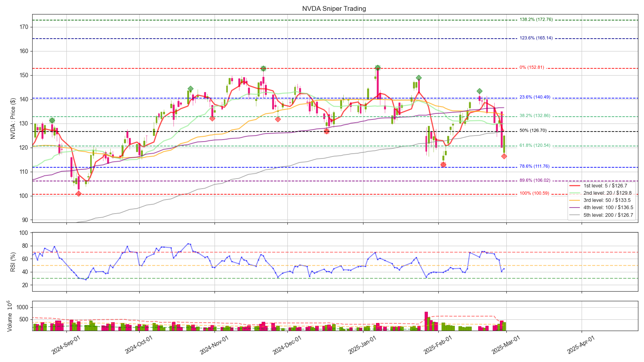644x362 pixels.
Task: Click the red diamond below the last candle
Action: (504, 156)
